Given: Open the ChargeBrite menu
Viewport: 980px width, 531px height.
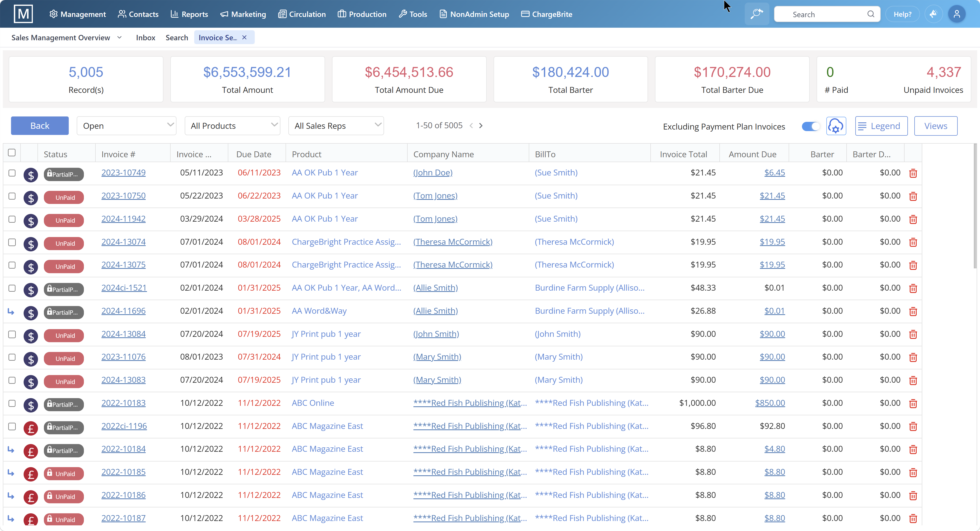Looking at the screenshot, I should click(547, 14).
